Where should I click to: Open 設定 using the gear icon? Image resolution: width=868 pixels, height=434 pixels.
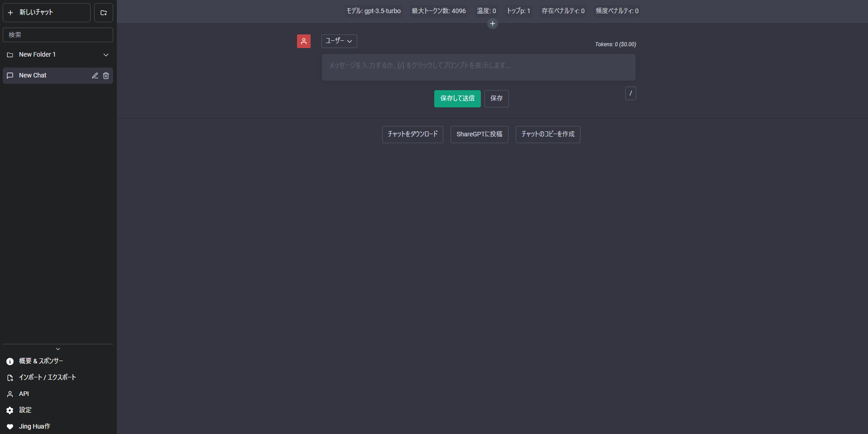pyautogui.click(x=10, y=410)
